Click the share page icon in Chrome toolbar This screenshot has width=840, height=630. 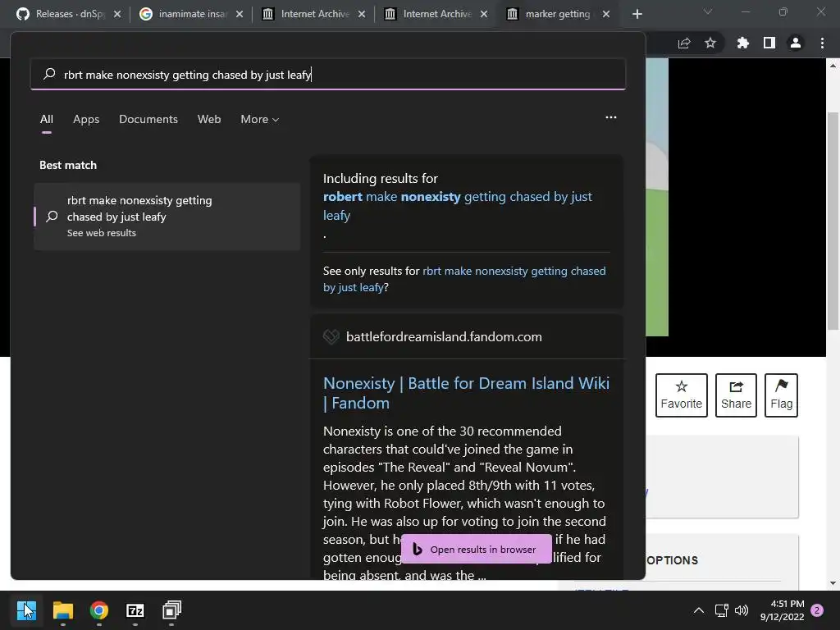tap(684, 43)
